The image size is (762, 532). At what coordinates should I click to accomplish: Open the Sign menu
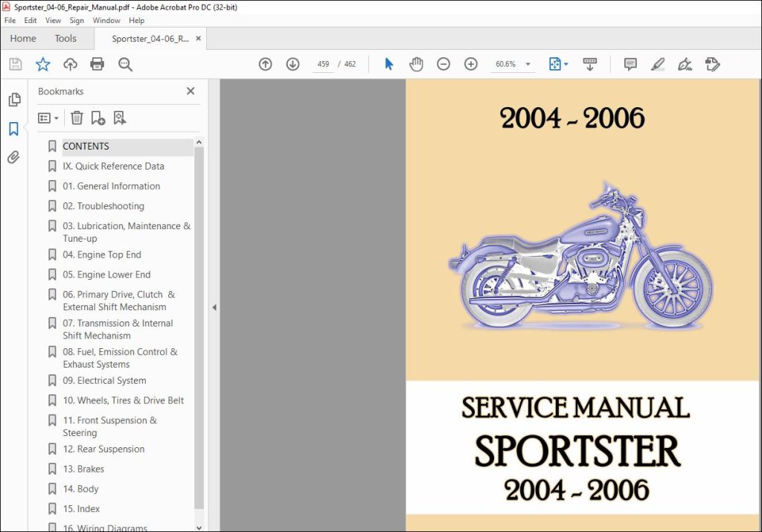[77, 20]
